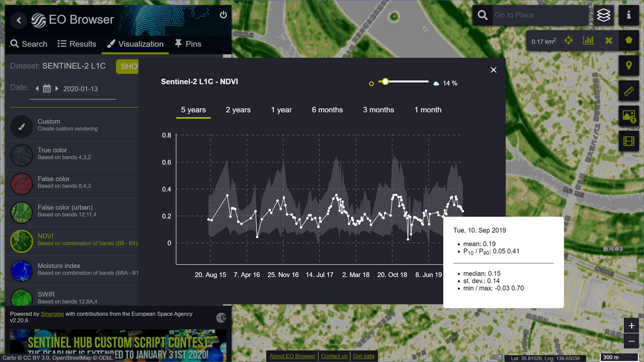Go to next date arrow

[57, 89]
